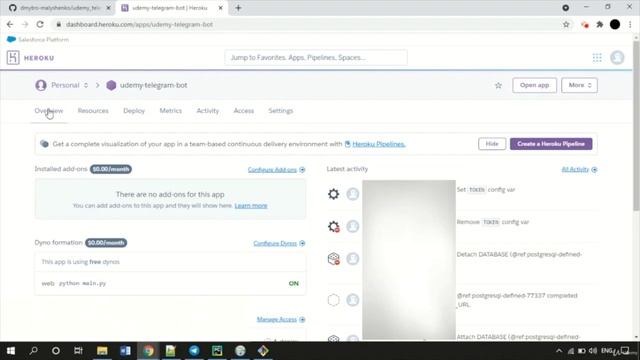Expand the More dropdown button
The image size is (640, 360).
pos(579,85)
